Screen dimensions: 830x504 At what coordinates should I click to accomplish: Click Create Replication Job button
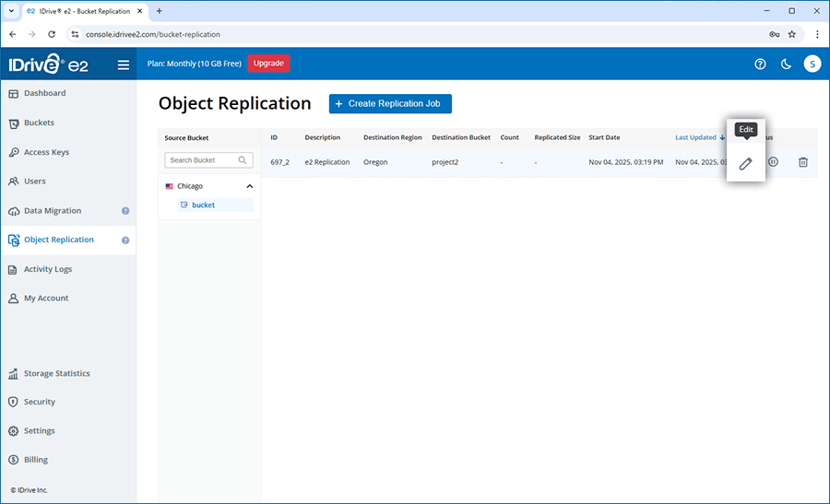click(390, 104)
